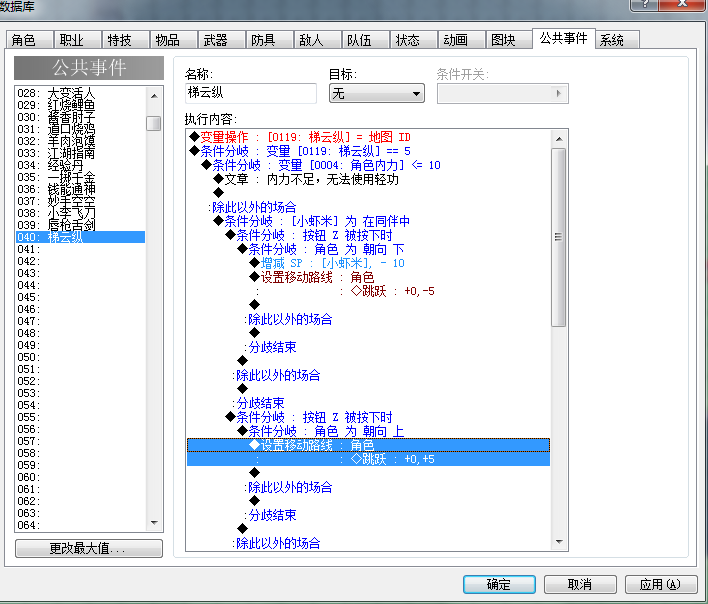The height and width of the screenshot is (604, 708).
Task: Click the 确定 button
Action: (499, 584)
